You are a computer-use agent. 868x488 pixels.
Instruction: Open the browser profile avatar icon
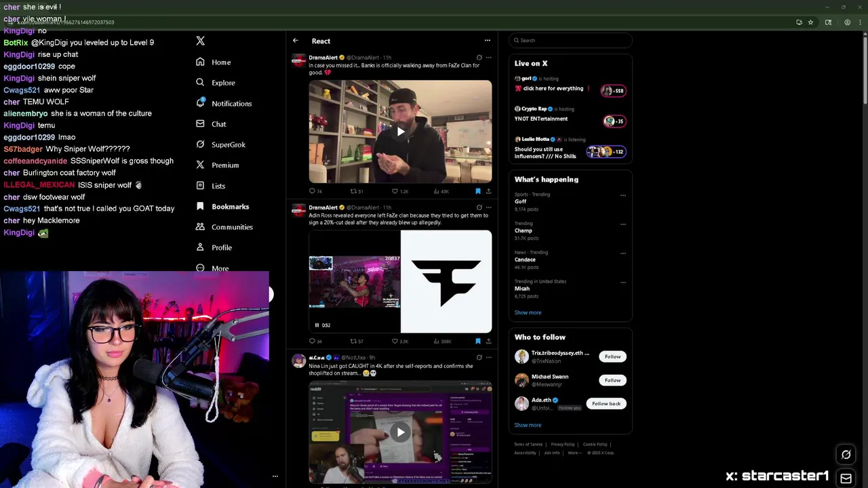(x=847, y=22)
